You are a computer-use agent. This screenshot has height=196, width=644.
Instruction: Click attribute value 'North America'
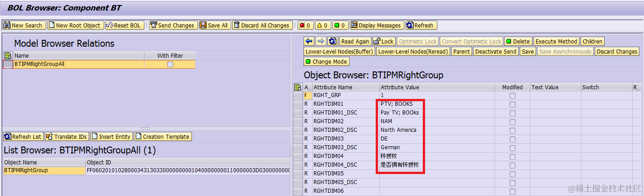(x=398, y=130)
